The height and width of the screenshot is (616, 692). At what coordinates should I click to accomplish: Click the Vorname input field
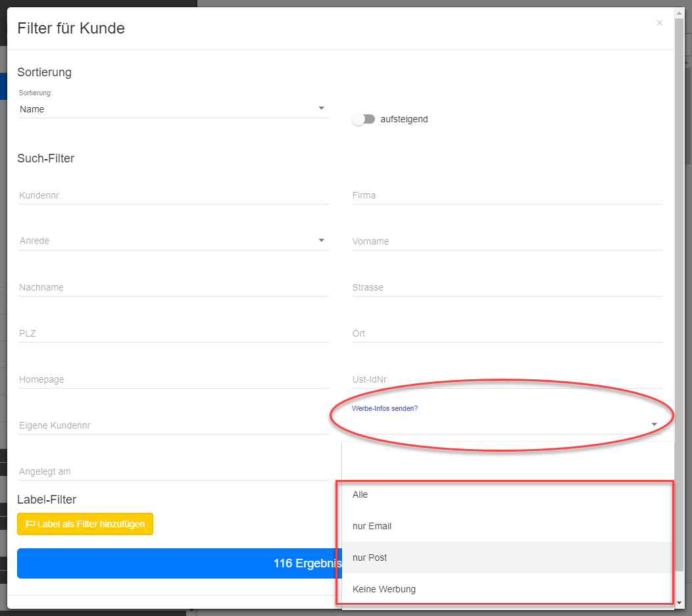click(507, 241)
